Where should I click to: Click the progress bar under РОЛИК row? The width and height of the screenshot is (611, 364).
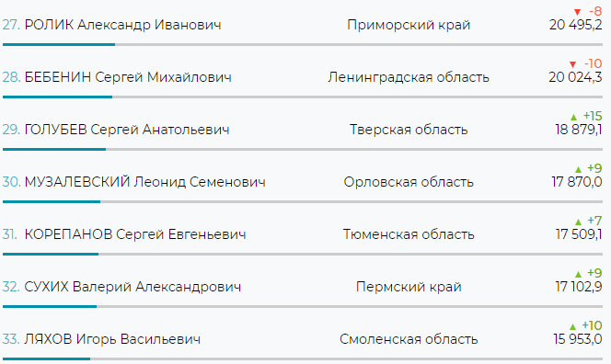click(x=303, y=45)
